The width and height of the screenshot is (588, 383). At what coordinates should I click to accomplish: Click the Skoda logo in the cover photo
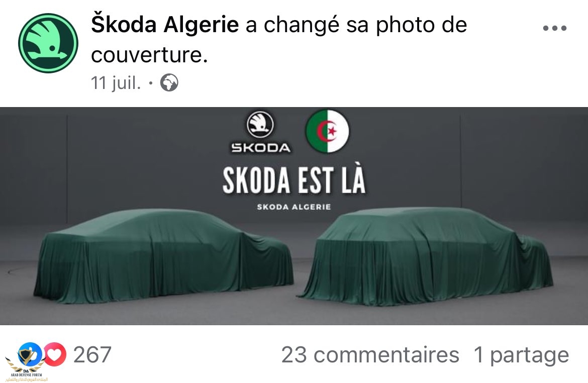pos(260,125)
